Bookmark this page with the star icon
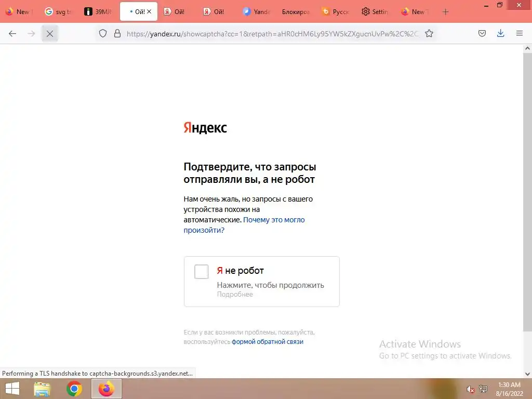The width and height of the screenshot is (532, 399). coord(429,34)
